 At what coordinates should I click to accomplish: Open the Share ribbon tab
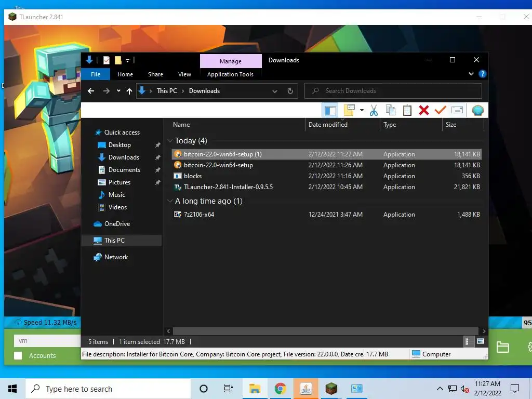[x=155, y=74]
